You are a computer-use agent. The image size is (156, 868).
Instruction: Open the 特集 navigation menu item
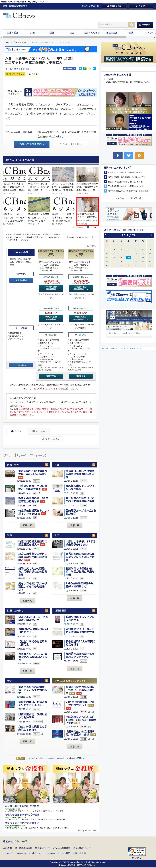(x=131, y=33)
